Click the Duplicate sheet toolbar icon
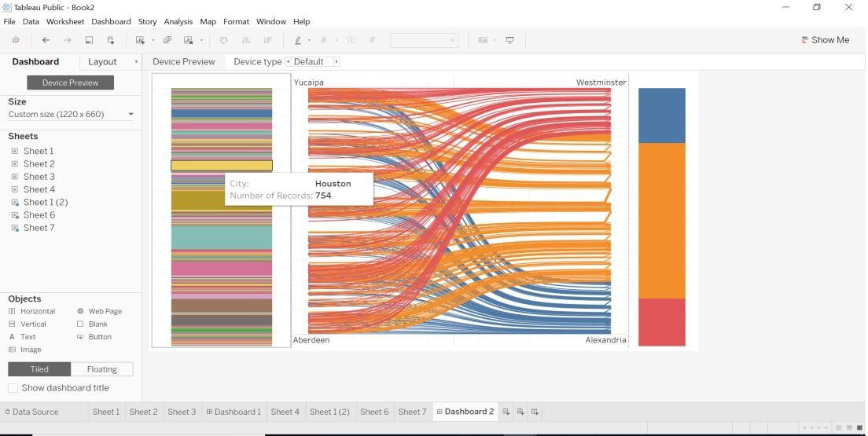Screen dimensions: 868x436 coord(167,40)
